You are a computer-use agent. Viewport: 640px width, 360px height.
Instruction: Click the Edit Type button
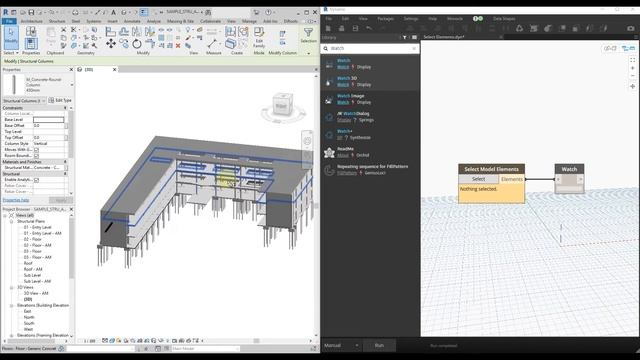pos(60,100)
